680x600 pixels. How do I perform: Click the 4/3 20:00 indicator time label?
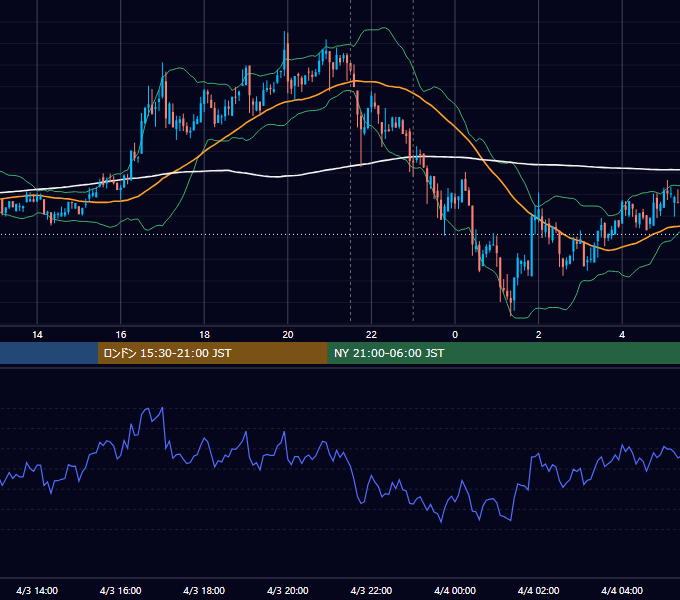pos(288,590)
